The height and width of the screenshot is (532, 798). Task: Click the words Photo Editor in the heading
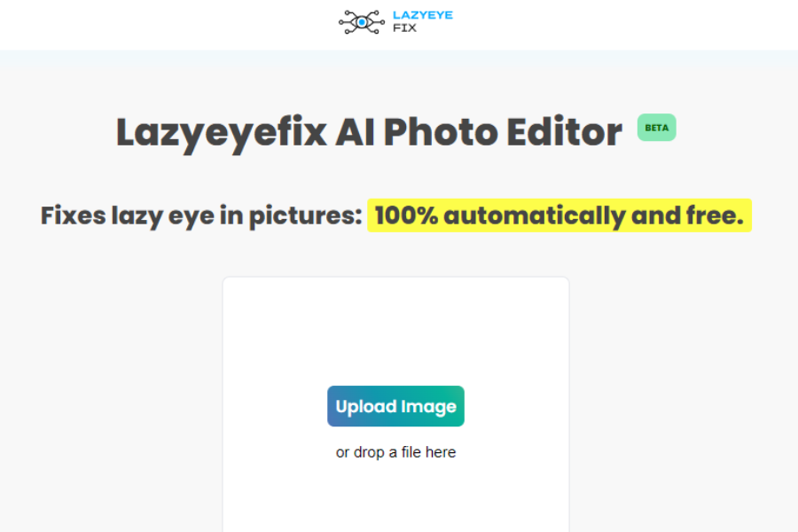[x=503, y=132]
